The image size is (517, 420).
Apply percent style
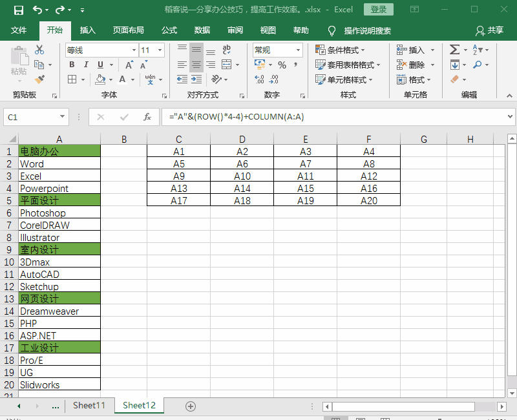282,65
